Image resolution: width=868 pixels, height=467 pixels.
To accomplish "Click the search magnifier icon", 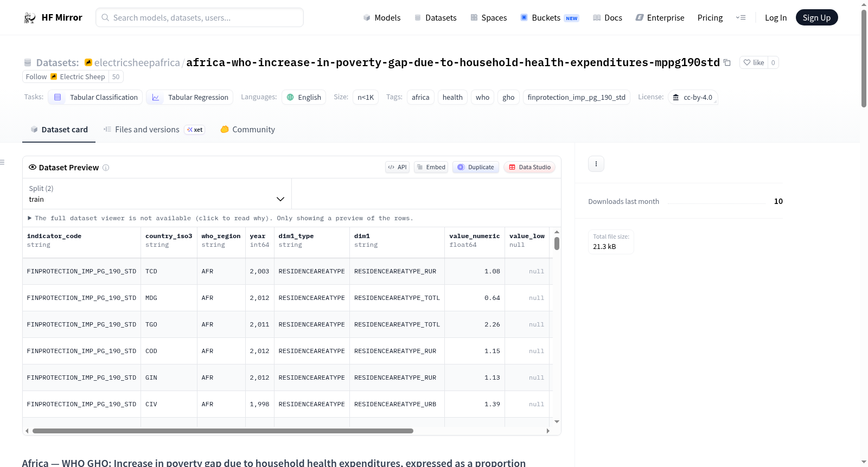I will point(105,17).
